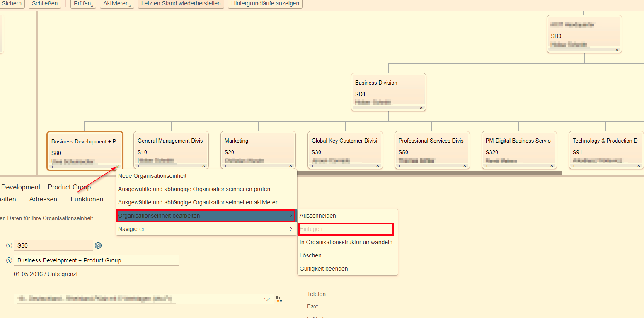Select Ausgewählte und abhängige Organisationseinheiten aktivieren
The height and width of the screenshot is (318, 644).
[x=206, y=202]
